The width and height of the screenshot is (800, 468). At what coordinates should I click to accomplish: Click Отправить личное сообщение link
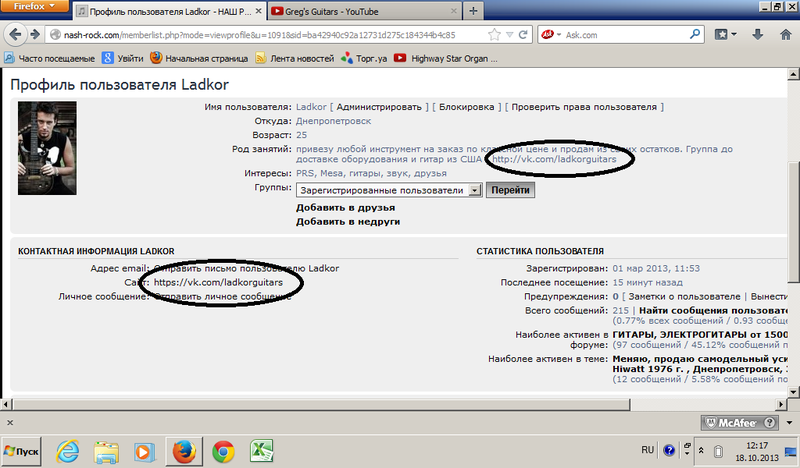222,297
